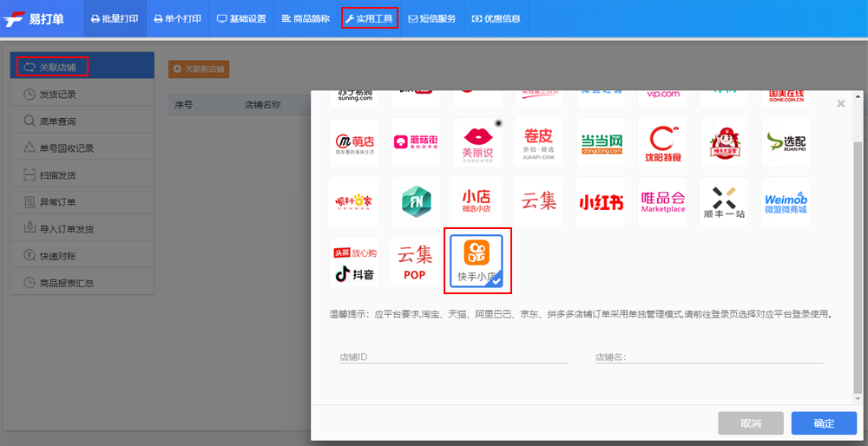
Task: Pick the 国美在线 GOME tile
Action: pyautogui.click(x=786, y=97)
